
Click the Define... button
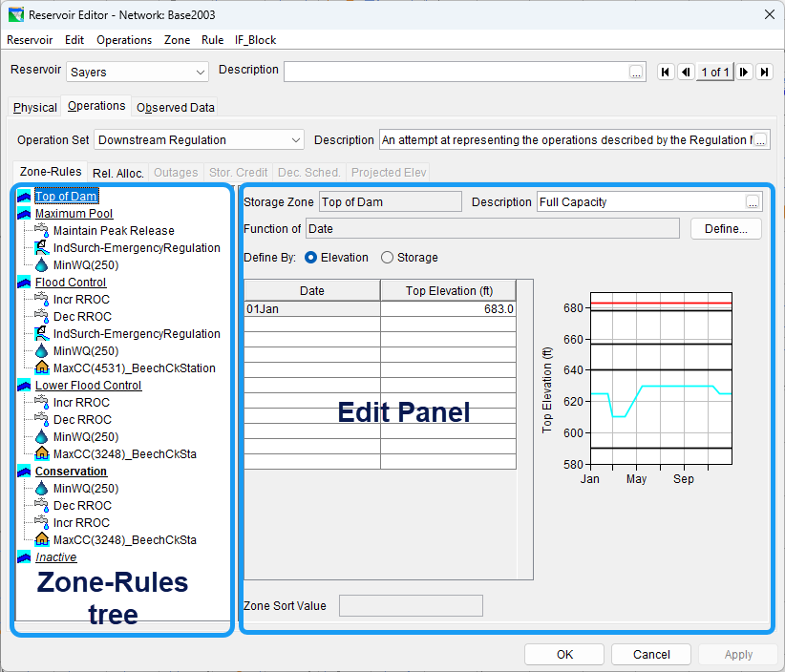click(x=726, y=229)
